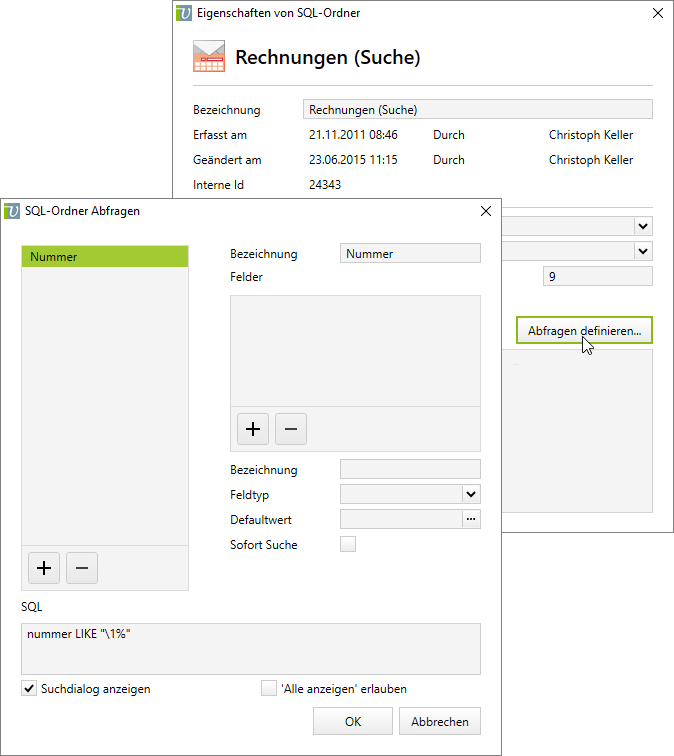
Task: Close the Eigenschaften von SQL-Ordner window
Action: (657, 14)
